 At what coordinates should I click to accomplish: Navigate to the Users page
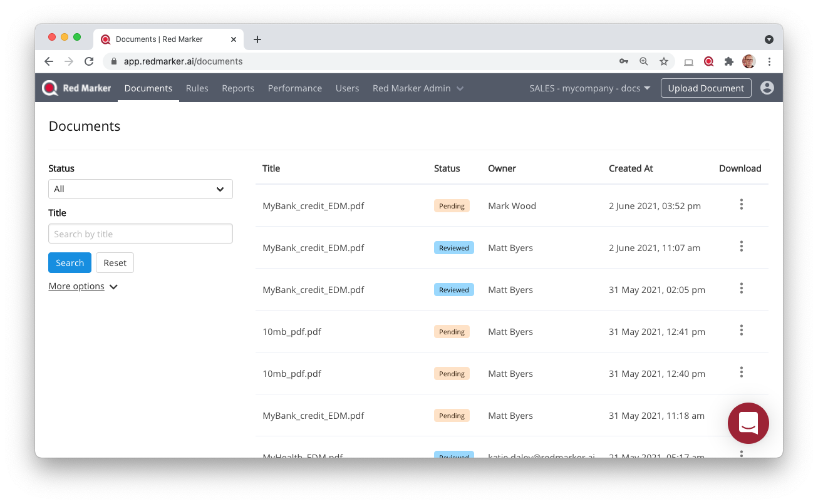348,88
